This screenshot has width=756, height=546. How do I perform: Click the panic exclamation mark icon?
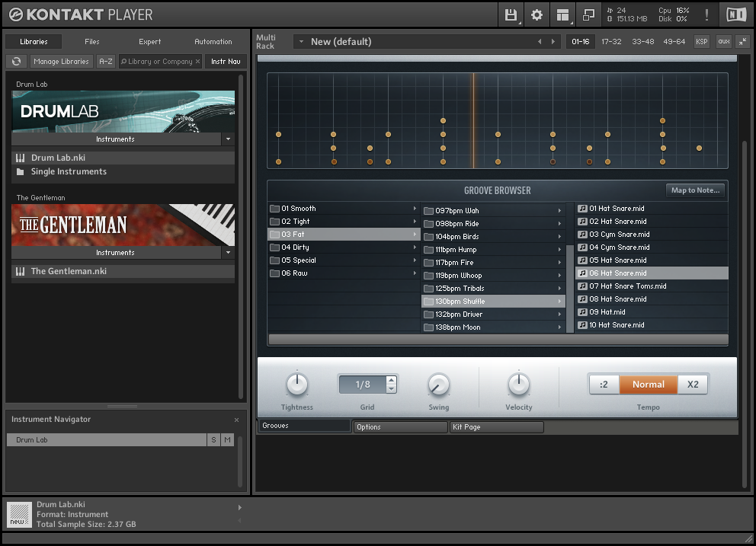pos(706,15)
